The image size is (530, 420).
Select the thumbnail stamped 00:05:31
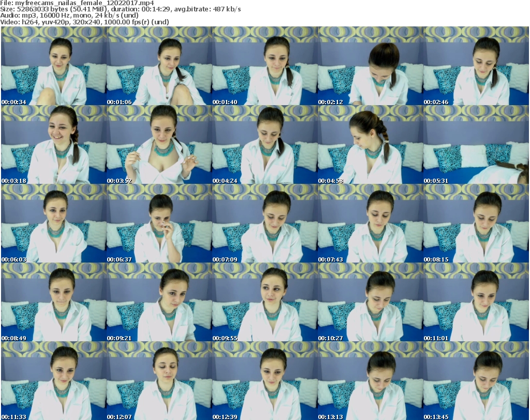click(476, 144)
